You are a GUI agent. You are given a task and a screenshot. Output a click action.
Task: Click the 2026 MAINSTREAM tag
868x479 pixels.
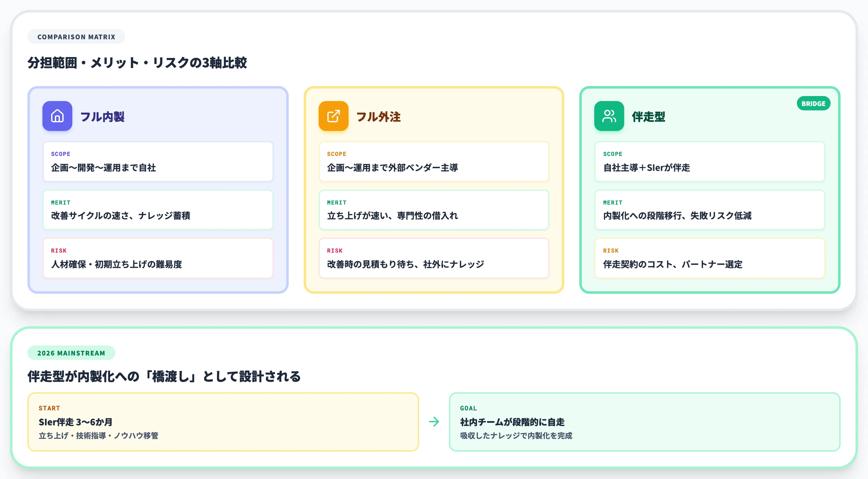pos(71,353)
